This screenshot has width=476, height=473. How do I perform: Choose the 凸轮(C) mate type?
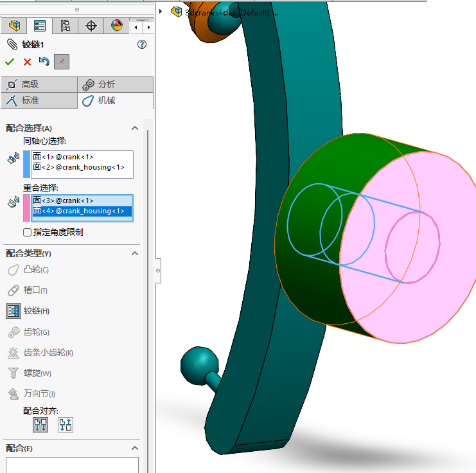coord(36,270)
